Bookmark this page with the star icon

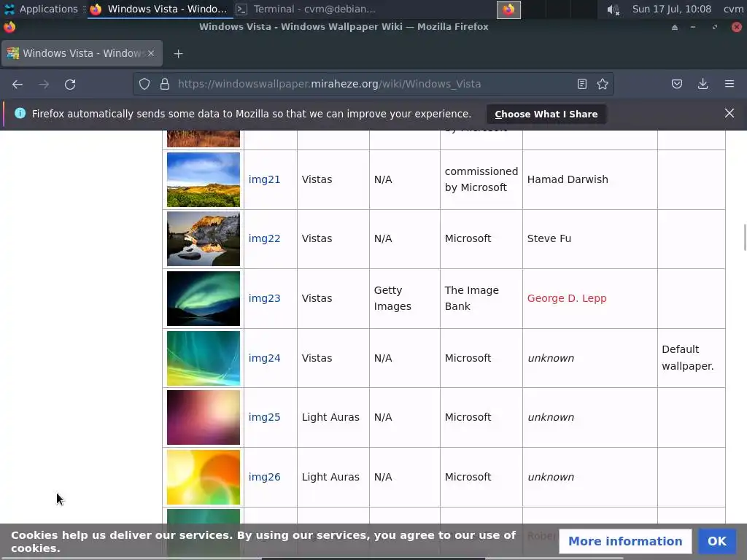(602, 85)
